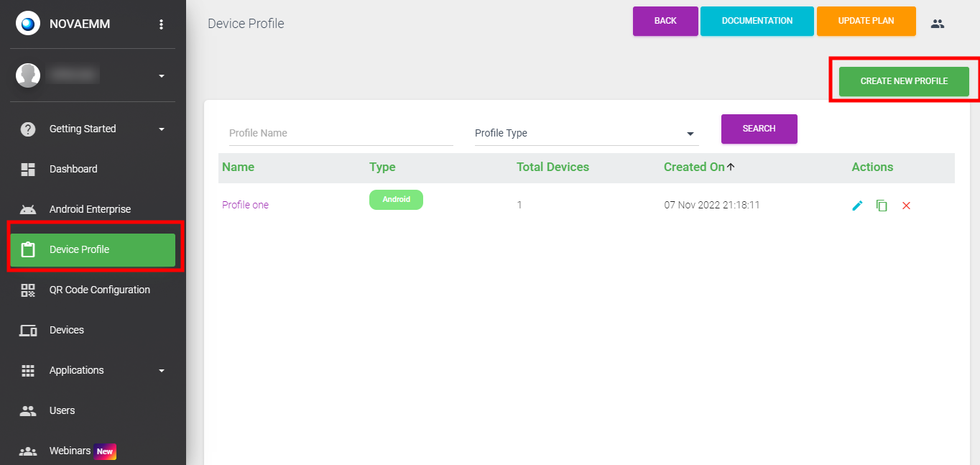Select the Devices sidebar icon
980x465 pixels.
[x=28, y=330]
